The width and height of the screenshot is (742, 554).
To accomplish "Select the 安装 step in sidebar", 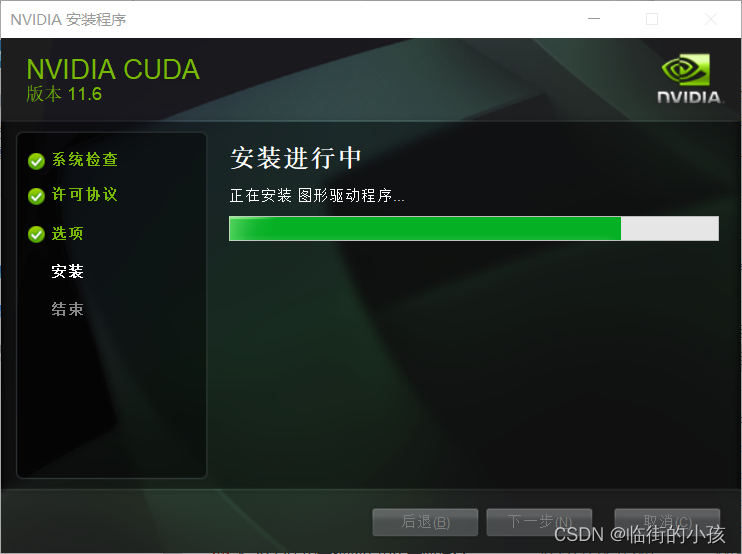I will 67,271.
